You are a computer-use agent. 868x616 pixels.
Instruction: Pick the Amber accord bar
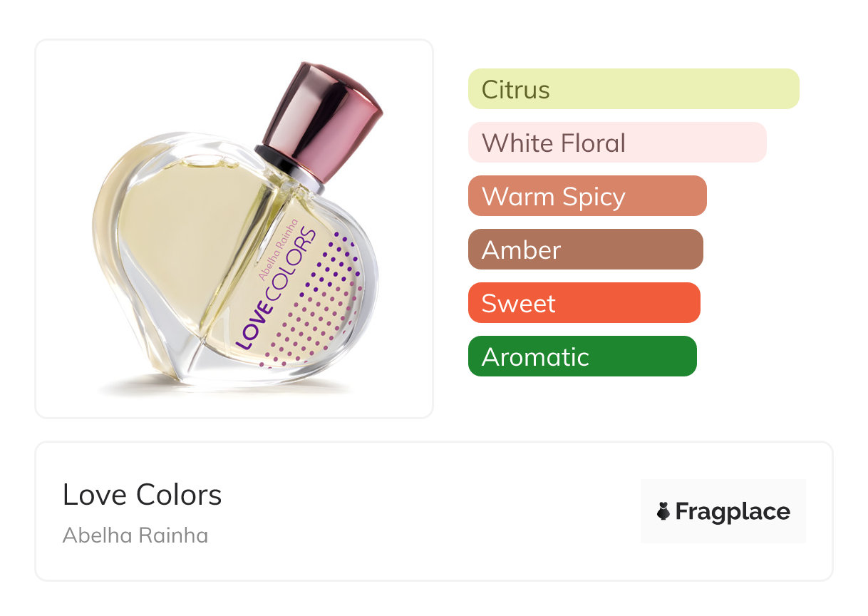coord(585,250)
